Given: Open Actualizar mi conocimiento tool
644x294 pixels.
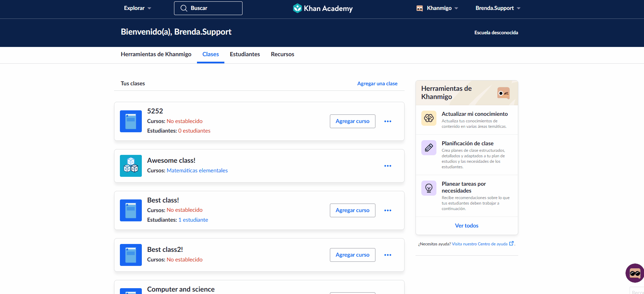Looking at the screenshot, I should click(467, 120).
